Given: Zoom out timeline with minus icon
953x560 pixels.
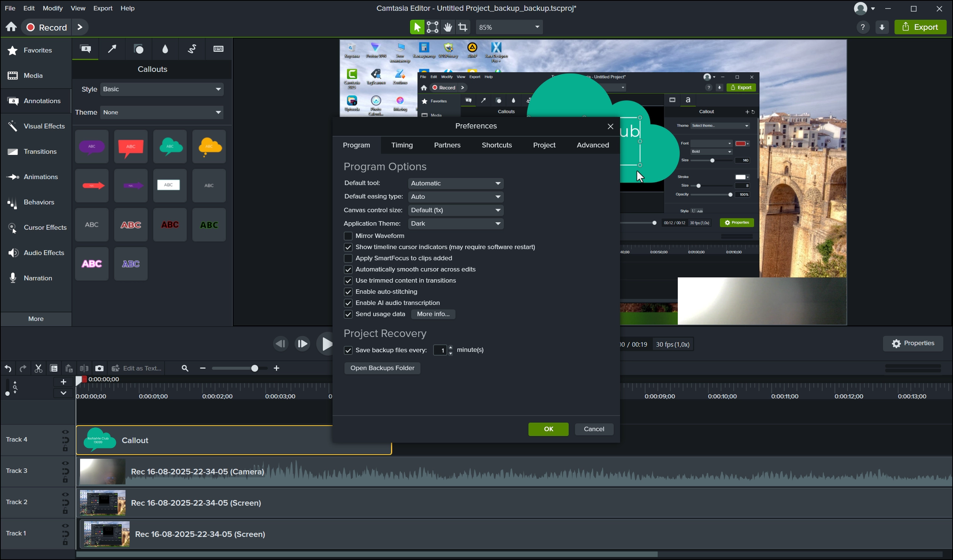Looking at the screenshot, I should click(x=203, y=368).
